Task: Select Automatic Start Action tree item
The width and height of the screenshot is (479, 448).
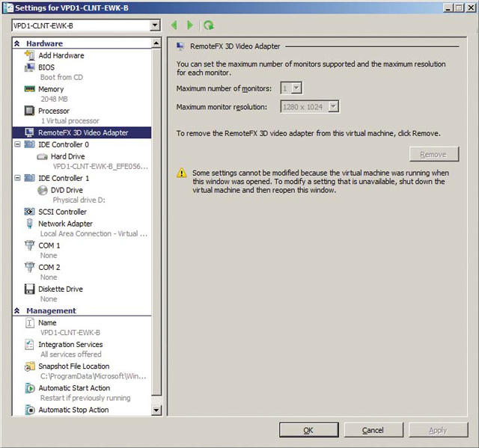Action: 74,388
